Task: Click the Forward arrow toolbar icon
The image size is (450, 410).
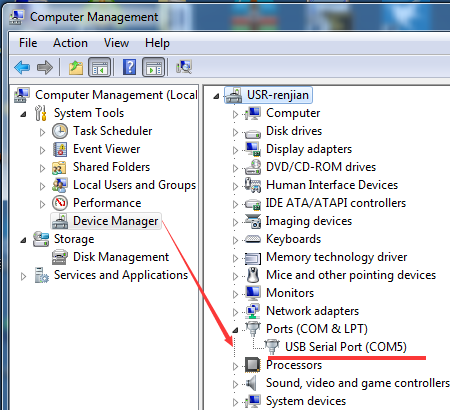Action: tap(45, 67)
